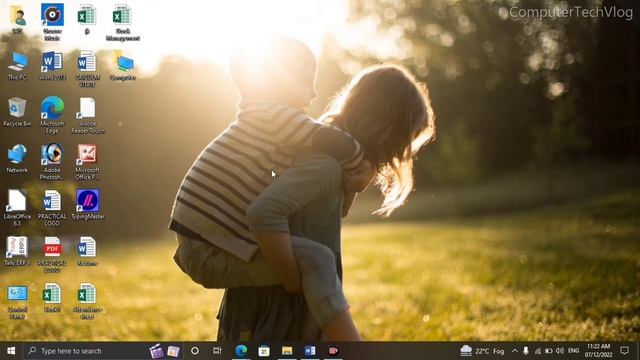Open the Adobe Reader Touch shortcut

point(87,115)
